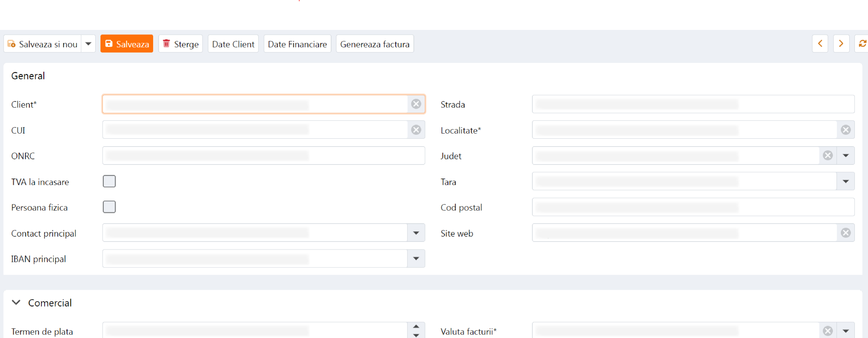Clear the Localitate field using X icon
This screenshot has width=868, height=338.
[845, 130]
